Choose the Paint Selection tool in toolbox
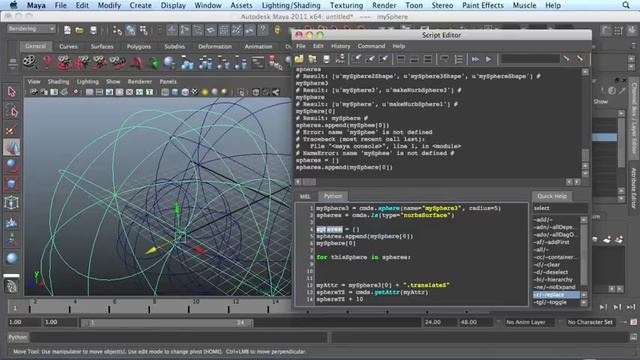 pos(11,129)
